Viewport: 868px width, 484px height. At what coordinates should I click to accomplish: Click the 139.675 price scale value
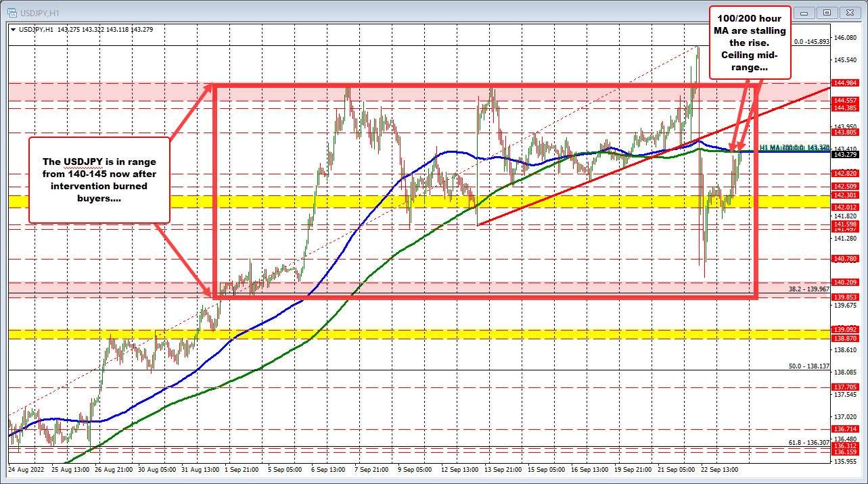[845, 305]
